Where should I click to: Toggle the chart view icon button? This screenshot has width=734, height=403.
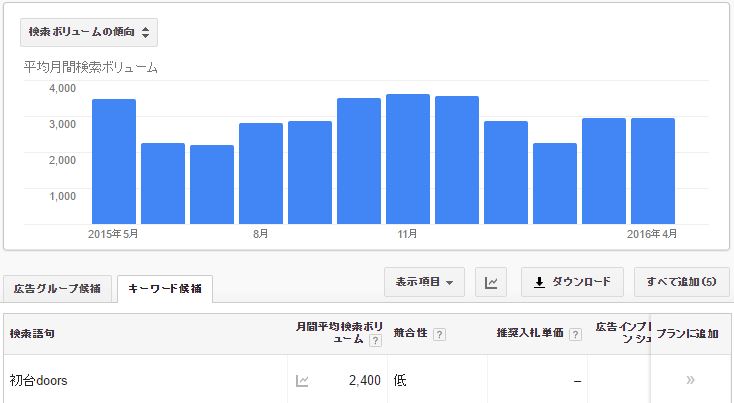coord(491,282)
